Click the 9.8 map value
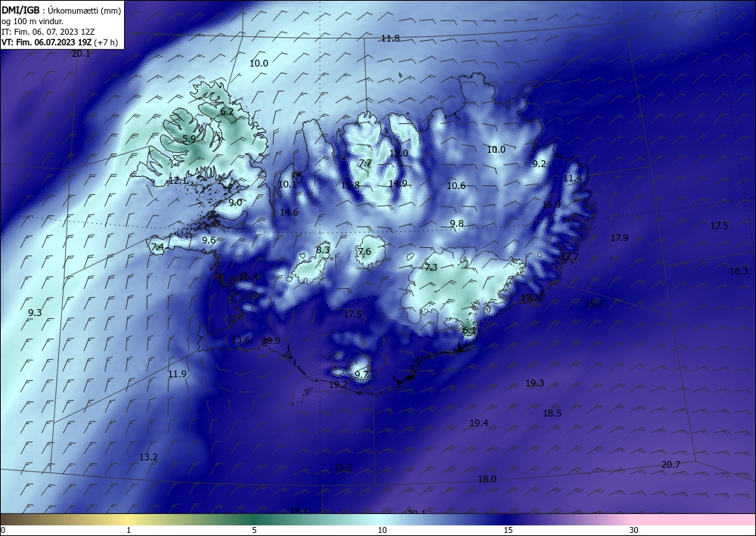 (x=457, y=223)
